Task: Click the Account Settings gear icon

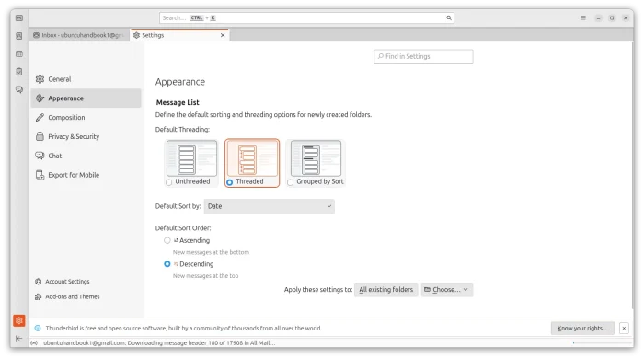Action: tap(39, 282)
